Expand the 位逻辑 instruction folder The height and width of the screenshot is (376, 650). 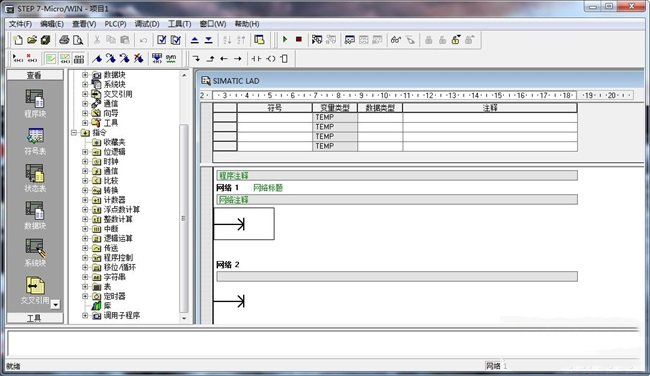85,152
